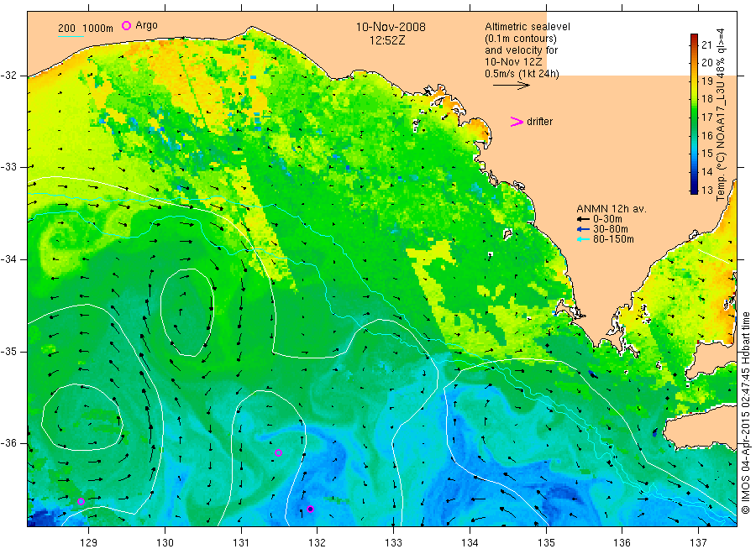Click the IMOS copyright timestamp text

746,413
